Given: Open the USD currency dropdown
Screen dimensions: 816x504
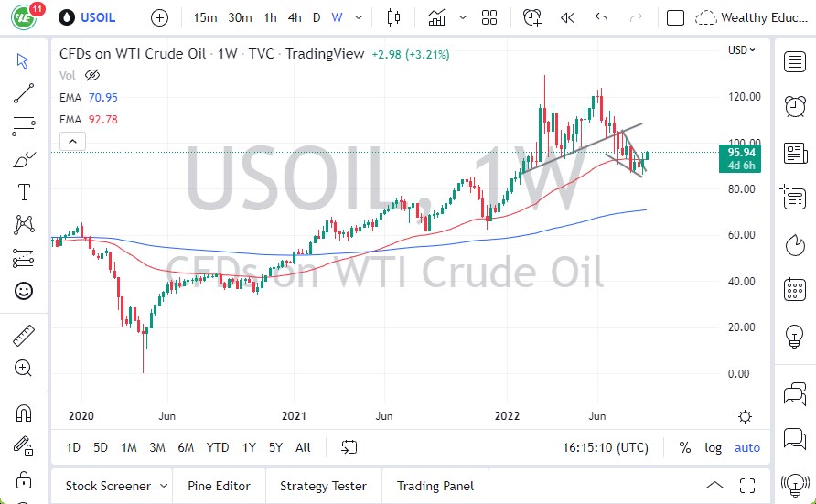Looking at the screenshot, I should [x=741, y=50].
